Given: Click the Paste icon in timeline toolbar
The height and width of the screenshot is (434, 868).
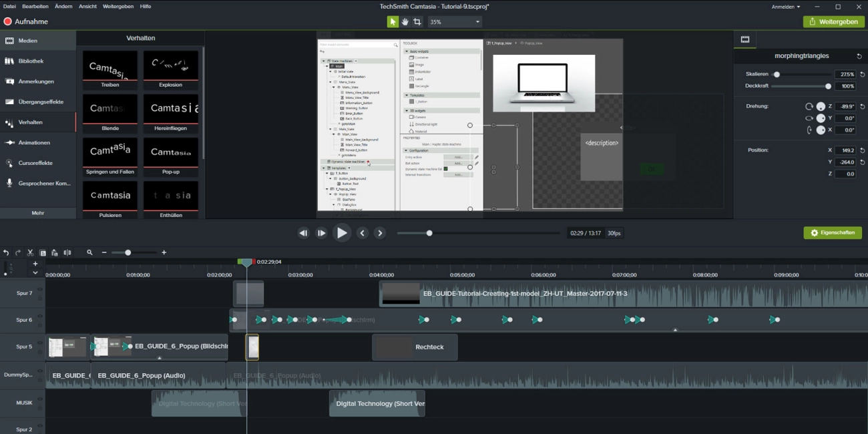Looking at the screenshot, I should tap(54, 252).
